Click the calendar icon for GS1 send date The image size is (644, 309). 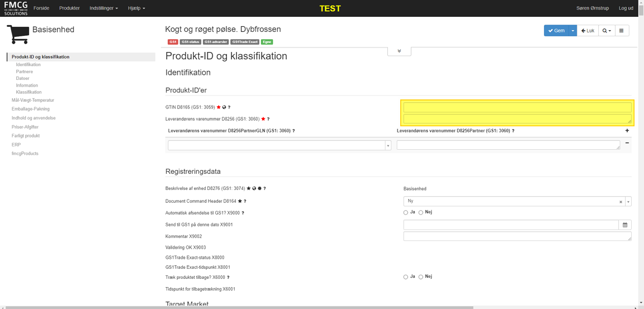[x=625, y=225]
